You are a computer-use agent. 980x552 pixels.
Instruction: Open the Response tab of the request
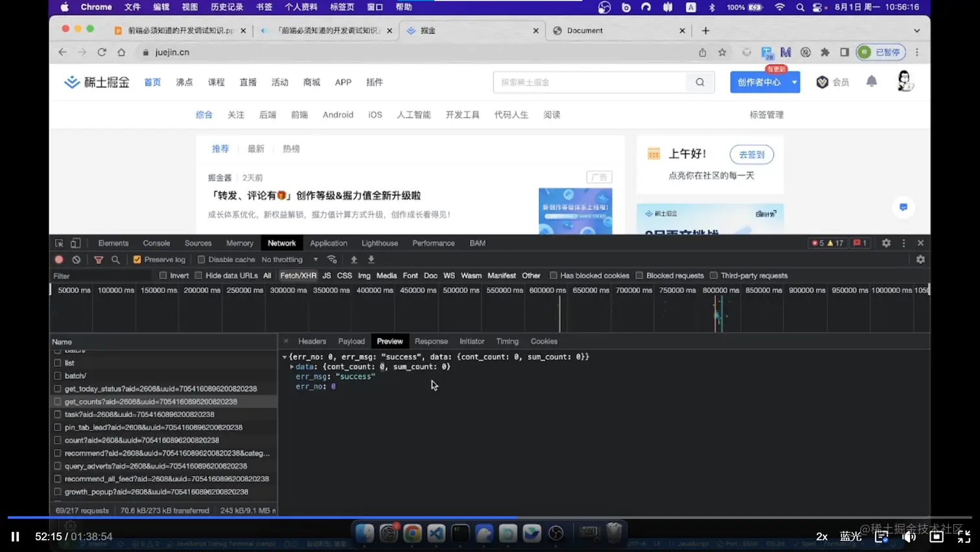click(431, 341)
